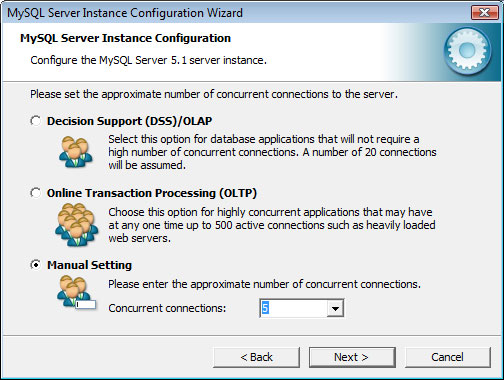Click the Cancel button
This screenshot has width=504, height=380.
pos(448,357)
